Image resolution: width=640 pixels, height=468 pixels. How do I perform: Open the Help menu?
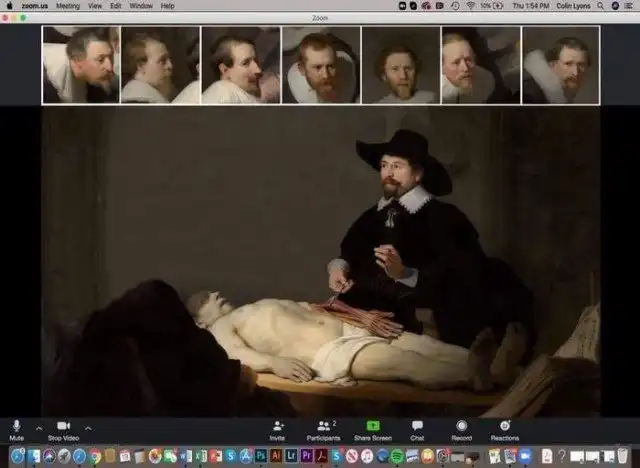click(167, 5)
